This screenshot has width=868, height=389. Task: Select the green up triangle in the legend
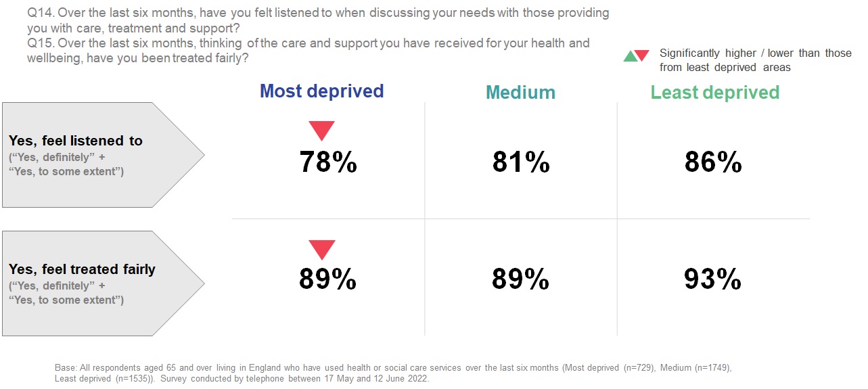pyautogui.click(x=630, y=57)
